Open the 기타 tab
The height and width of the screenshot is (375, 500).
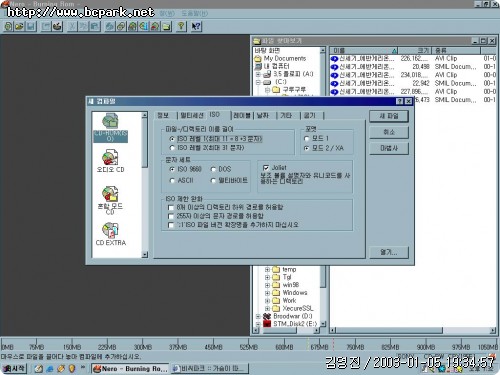(286, 115)
